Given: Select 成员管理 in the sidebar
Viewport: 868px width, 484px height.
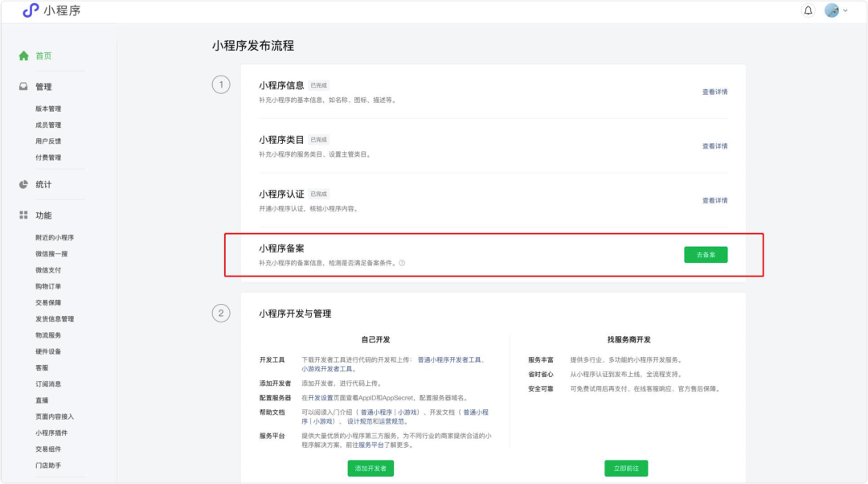Looking at the screenshot, I should [x=48, y=125].
